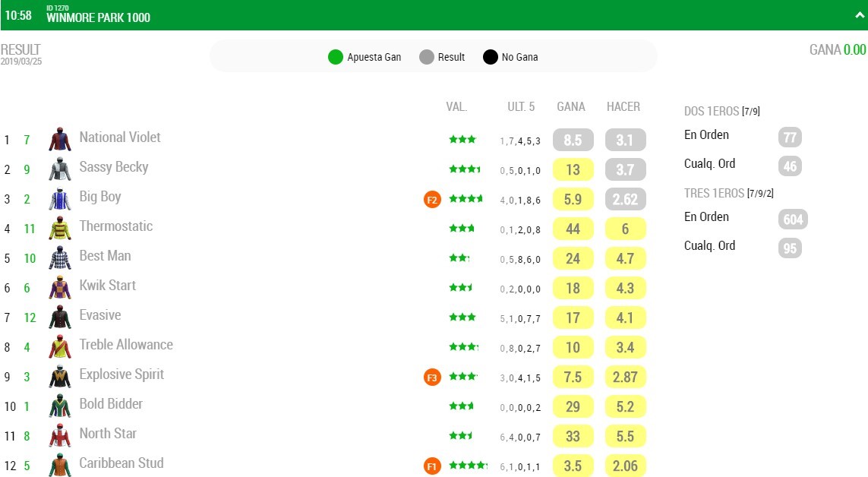Open the Treble Allowance horse name

126,345
